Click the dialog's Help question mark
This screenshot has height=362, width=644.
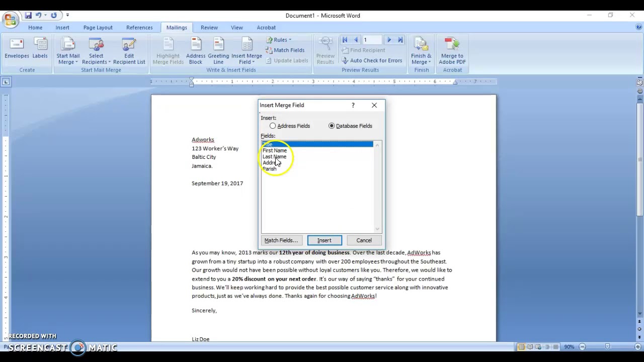pos(353,105)
